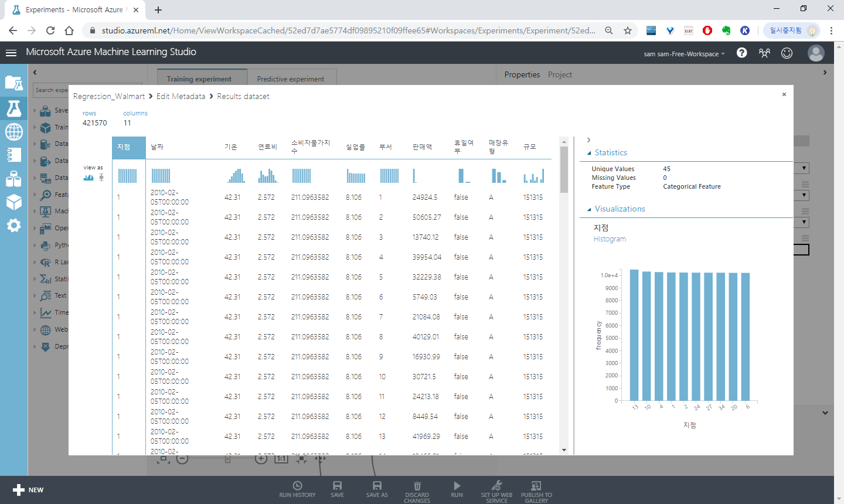The height and width of the screenshot is (504, 844).
Task: Close the results dataset dialog
Action: click(784, 94)
